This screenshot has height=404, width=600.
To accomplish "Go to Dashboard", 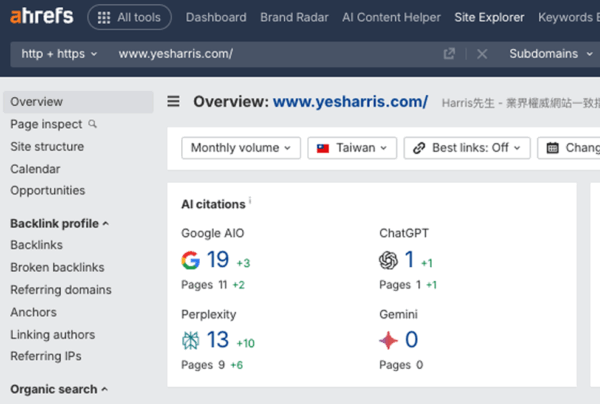I will (x=216, y=17).
